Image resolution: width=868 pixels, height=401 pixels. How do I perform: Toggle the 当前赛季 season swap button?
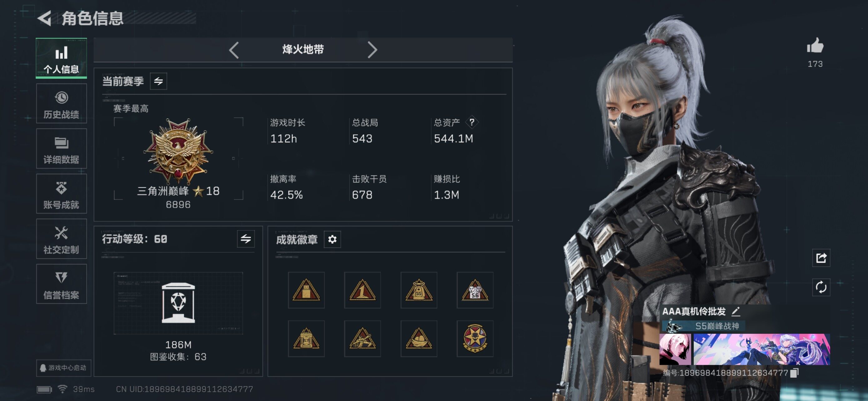point(158,81)
